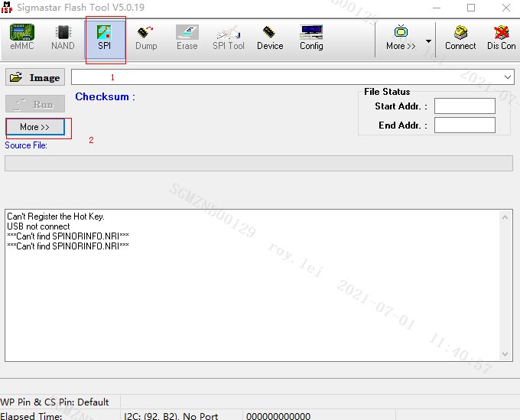Click the first 'Can't find SPINORINFO.NRI' line
Viewport: 520px width, 420px height.
point(68,236)
